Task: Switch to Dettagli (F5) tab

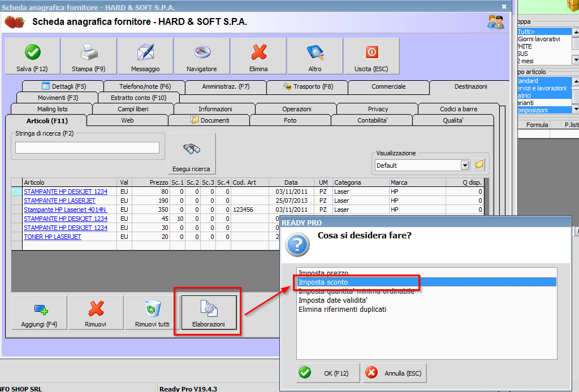Action: [x=63, y=86]
